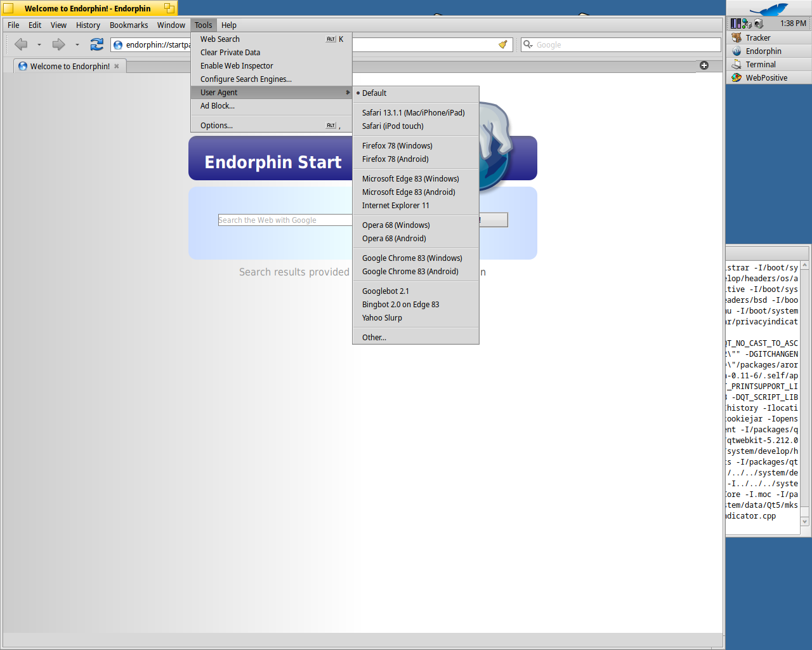Open the View menu
The height and width of the screenshot is (650, 812).
pyautogui.click(x=58, y=25)
